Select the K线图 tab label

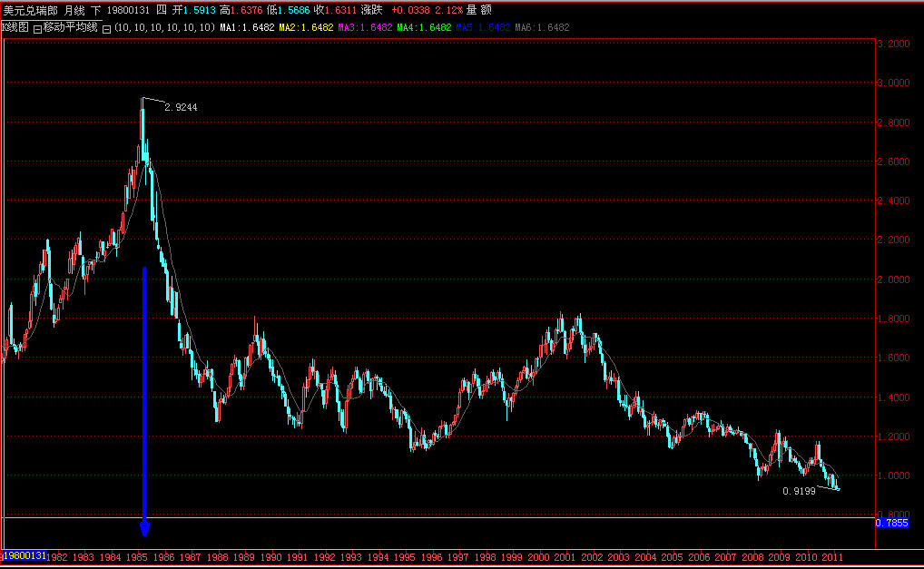[x=15, y=27]
